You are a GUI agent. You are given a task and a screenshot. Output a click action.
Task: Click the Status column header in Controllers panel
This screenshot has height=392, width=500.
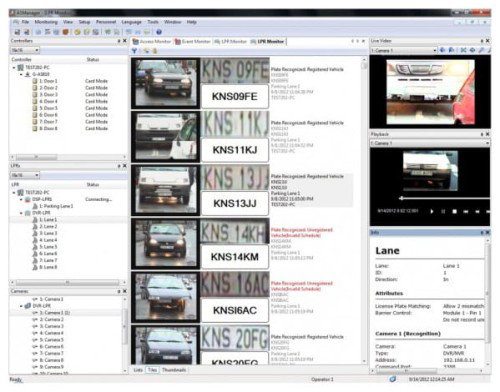click(x=93, y=60)
